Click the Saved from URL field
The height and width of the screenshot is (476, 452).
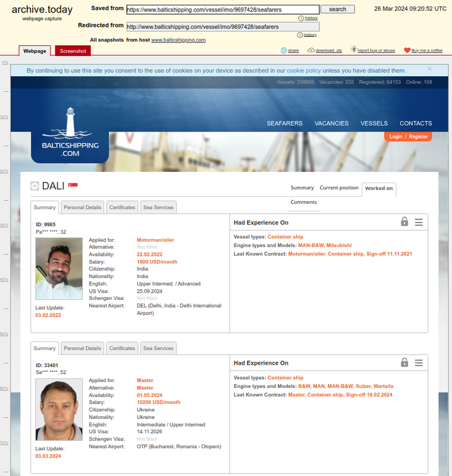pyautogui.click(x=223, y=10)
